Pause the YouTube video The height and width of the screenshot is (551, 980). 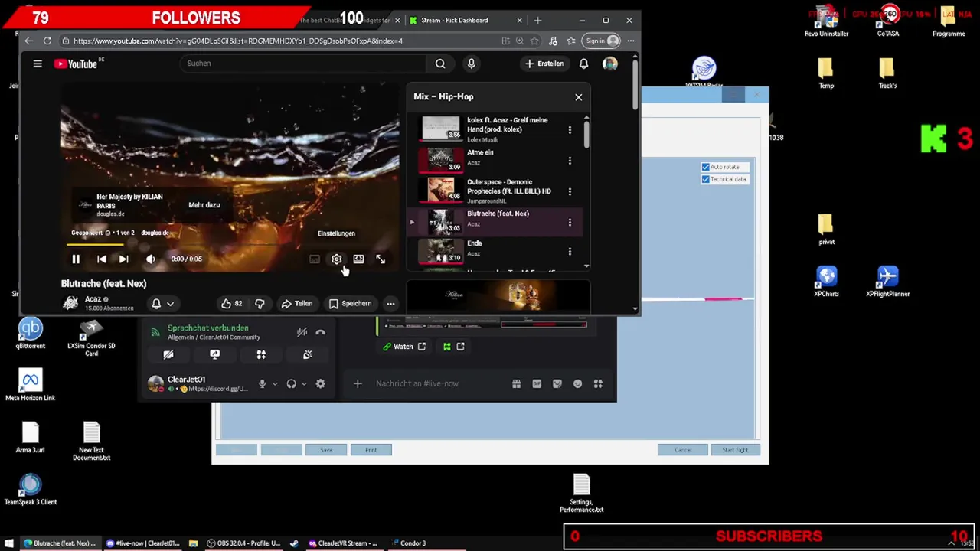coord(76,259)
